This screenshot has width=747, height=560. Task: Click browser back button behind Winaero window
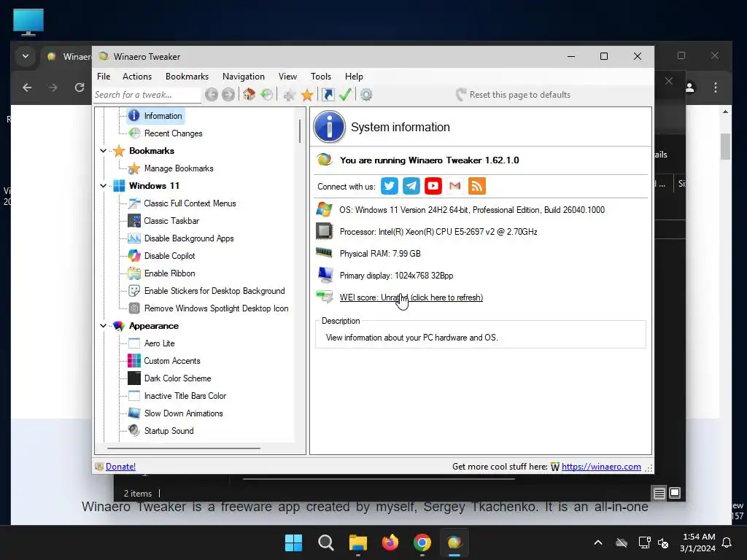[x=27, y=87]
